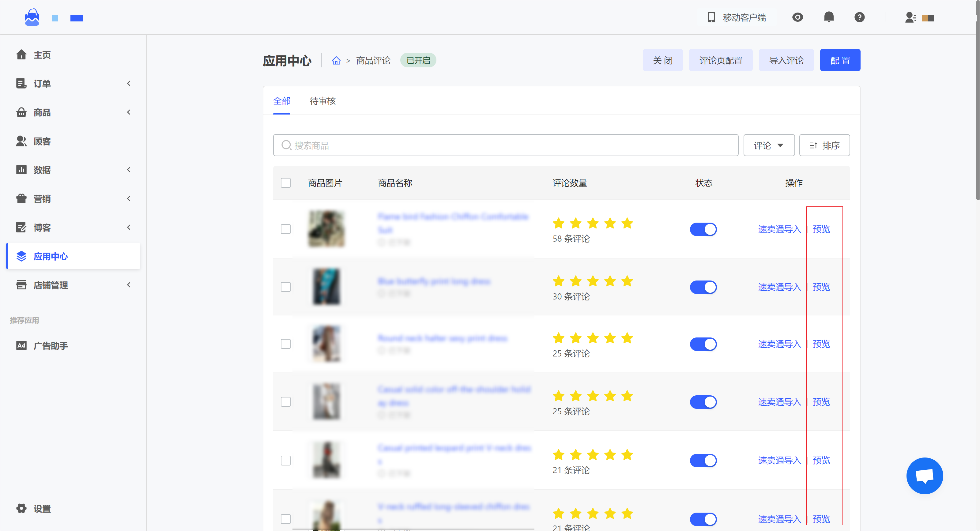Click the thumbnail of the 58 条评论 product

326,229
